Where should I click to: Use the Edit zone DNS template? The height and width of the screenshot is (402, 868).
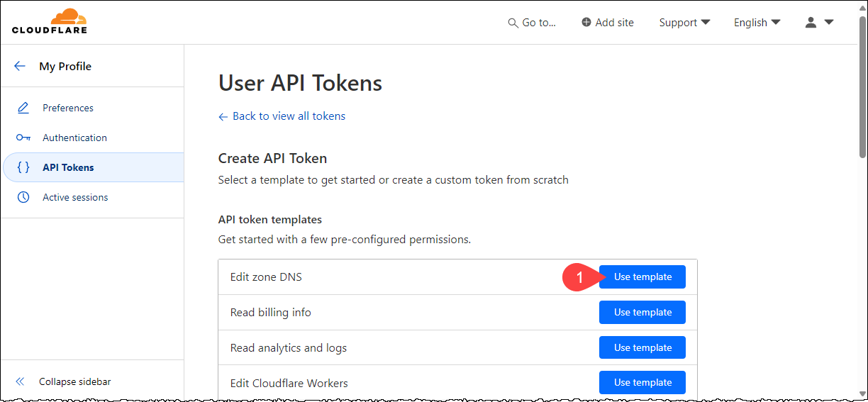click(642, 277)
